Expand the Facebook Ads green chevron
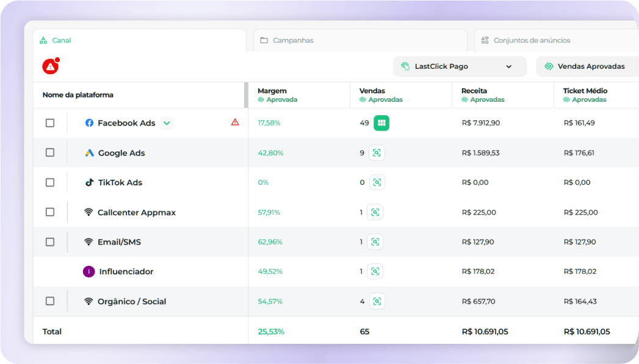639x364 pixels. tap(167, 123)
